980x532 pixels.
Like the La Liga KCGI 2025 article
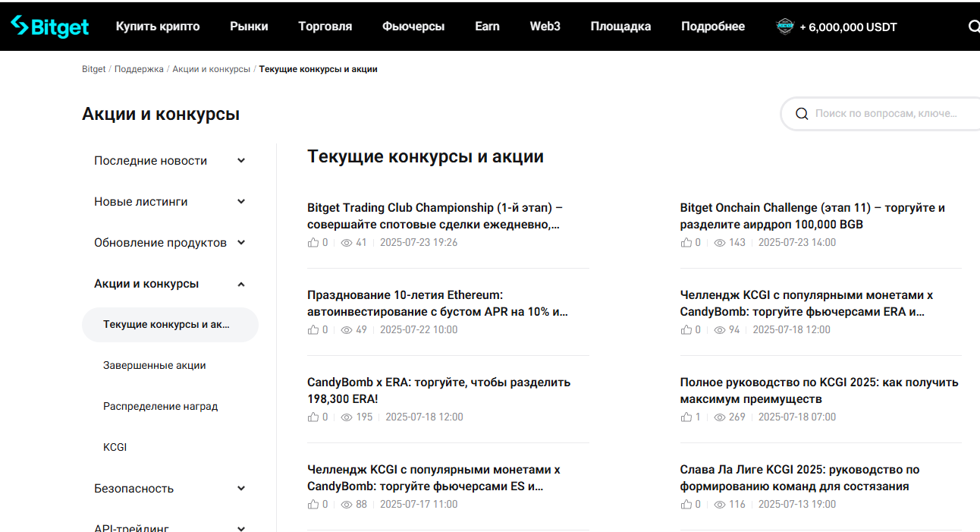686,505
